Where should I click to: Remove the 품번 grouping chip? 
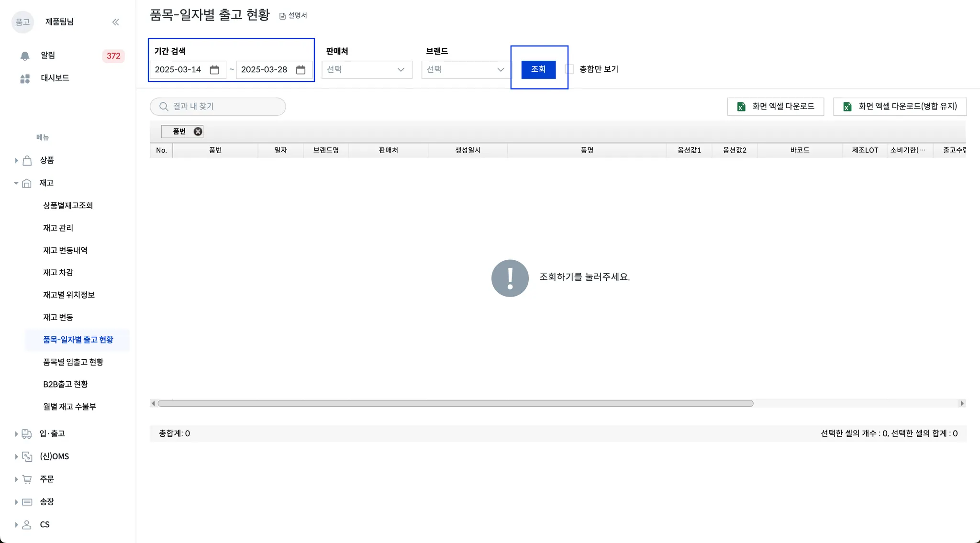[x=198, y=132]
